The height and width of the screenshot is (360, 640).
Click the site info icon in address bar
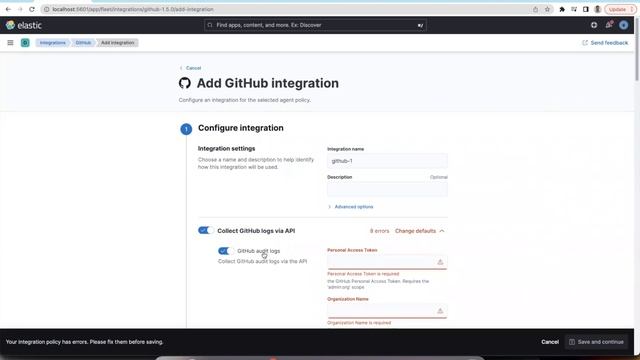pos(47,9)
